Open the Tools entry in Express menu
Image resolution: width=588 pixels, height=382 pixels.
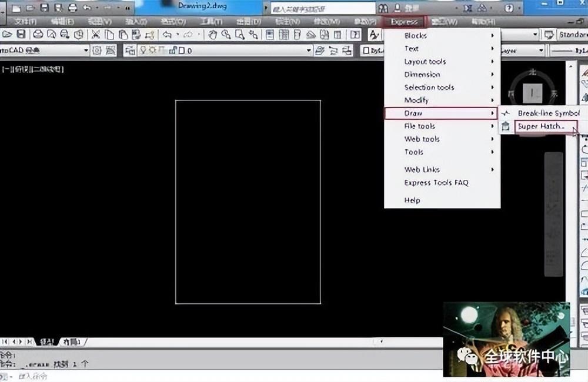(442, 152)
